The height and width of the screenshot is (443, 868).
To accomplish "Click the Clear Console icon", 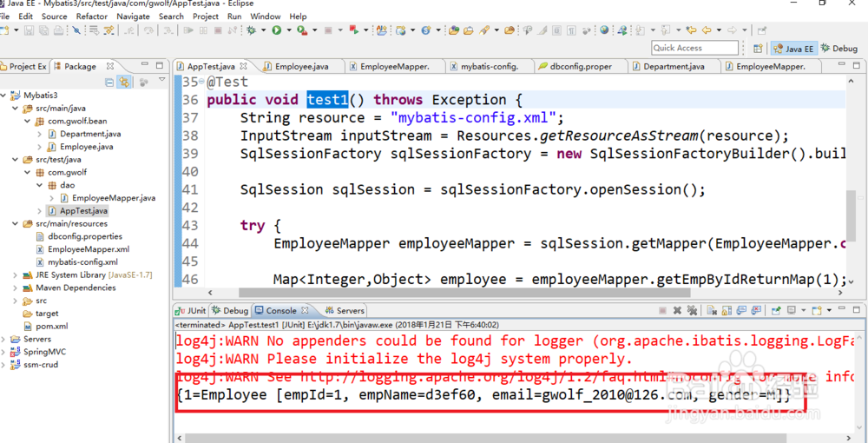I will (x=712, y=311).
